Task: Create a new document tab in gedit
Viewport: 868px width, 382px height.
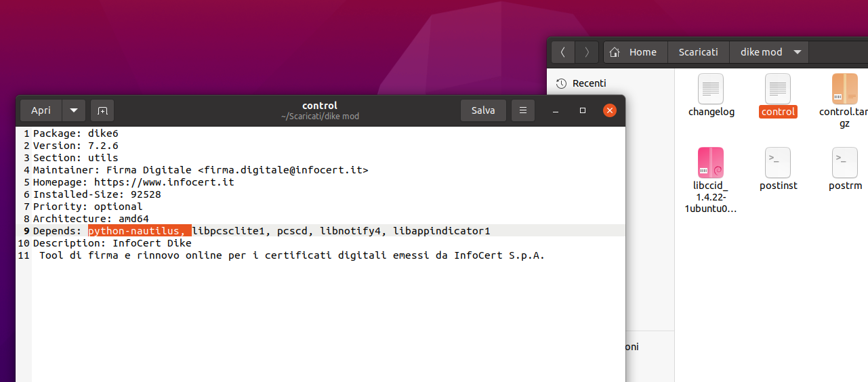Action: pos(102,110)
